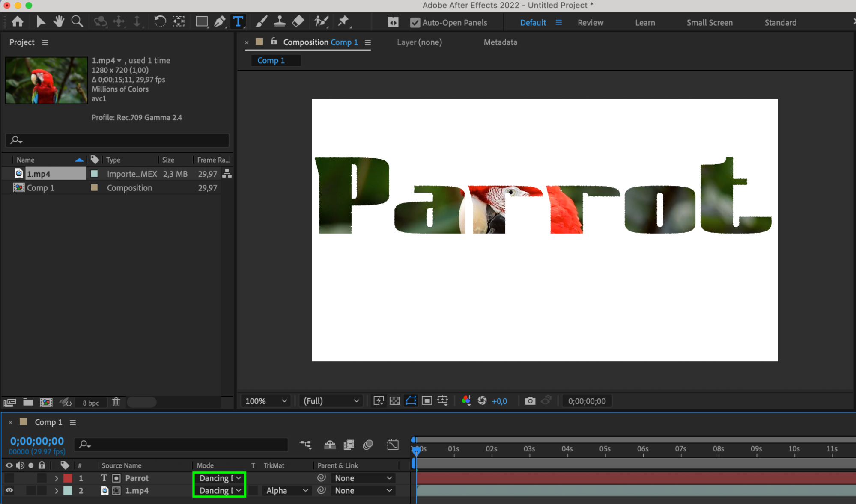Screen dimensions: 856x504
Task: Hide the 1.mp4 layer eye toggle
Action: click(9, 491)
